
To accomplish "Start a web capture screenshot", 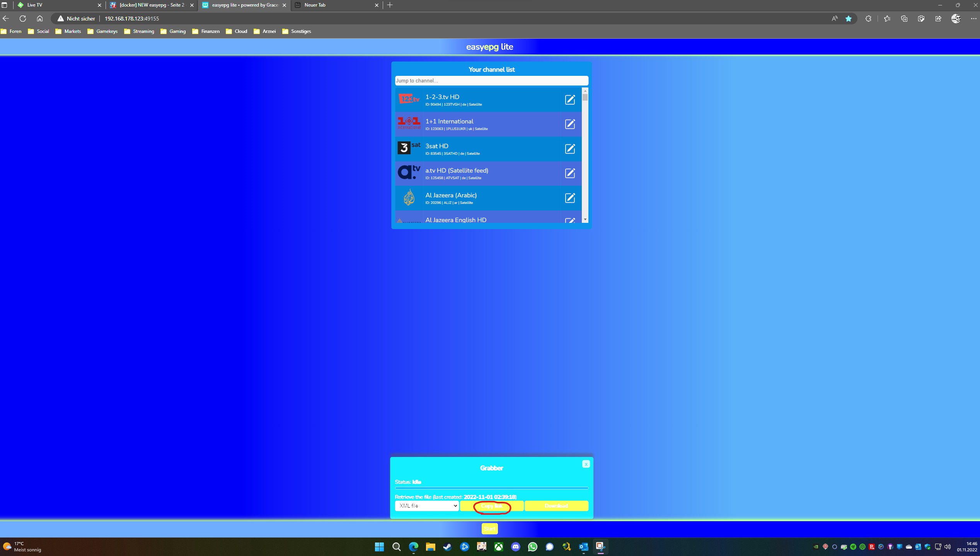I will [921, 19].
